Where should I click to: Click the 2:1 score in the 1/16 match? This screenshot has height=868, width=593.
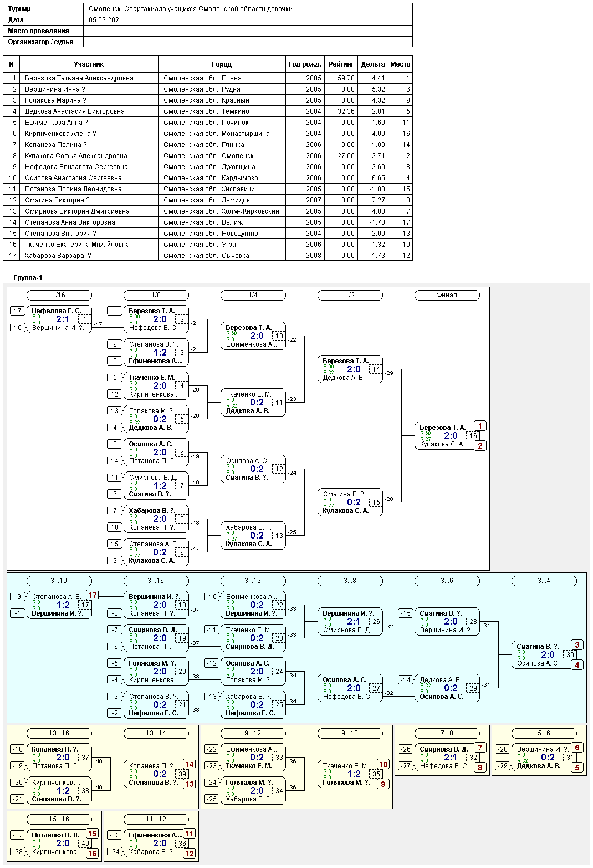click(63, 319)
